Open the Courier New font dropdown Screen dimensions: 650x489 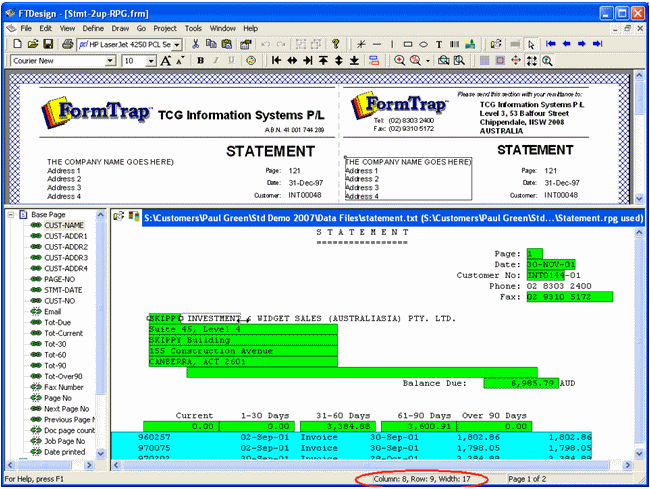[x=110, y=61]
